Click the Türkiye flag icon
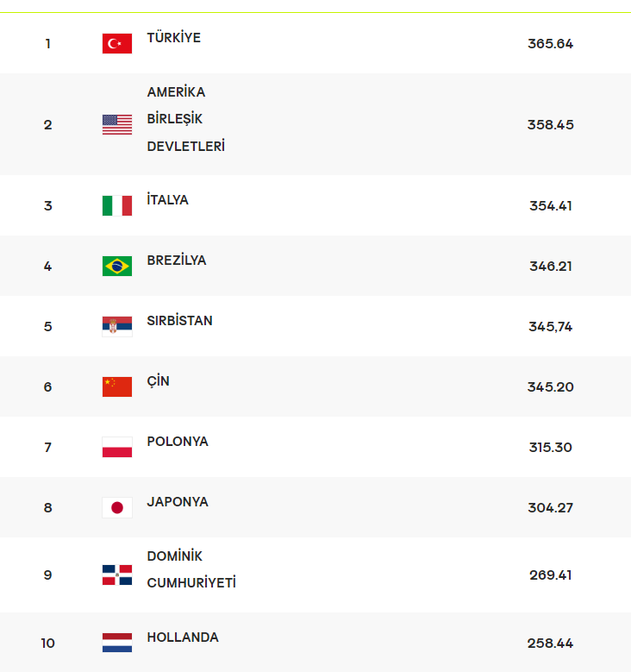This screenshot has width=631, height=672. pos(117,43)
